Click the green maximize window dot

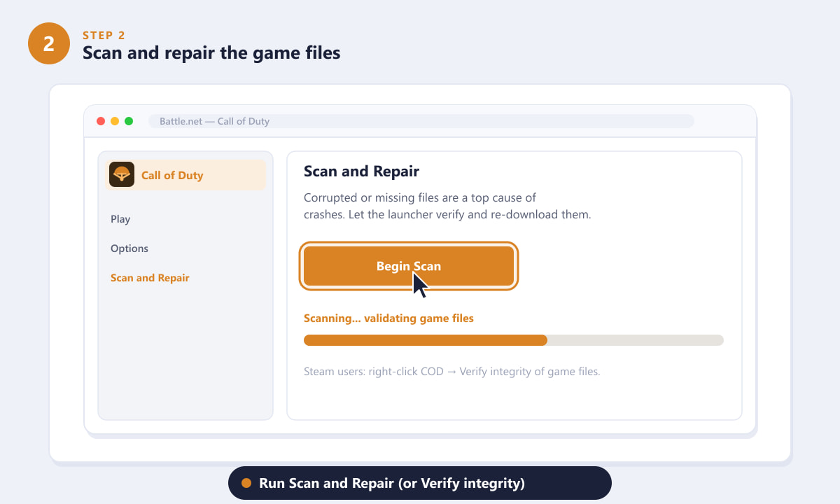point(129,121)
